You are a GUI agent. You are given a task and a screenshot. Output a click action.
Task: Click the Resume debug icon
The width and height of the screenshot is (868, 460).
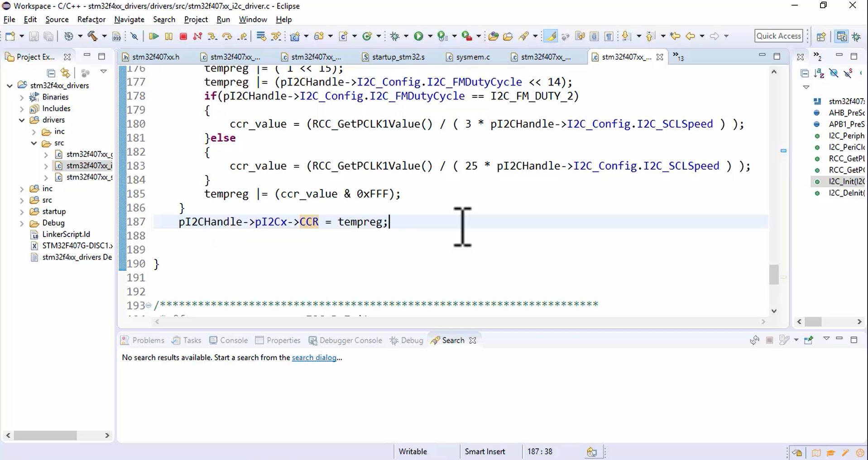153,36
